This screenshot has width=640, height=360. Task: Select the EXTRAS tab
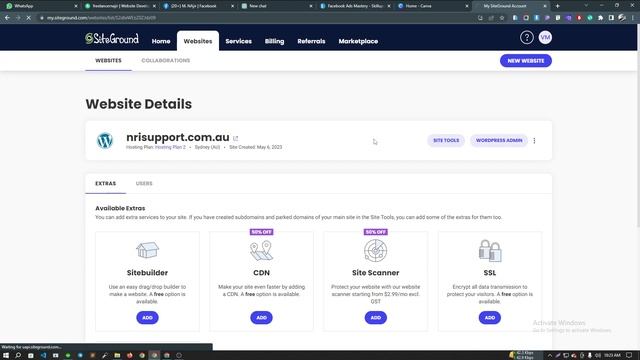pos(106,184)
